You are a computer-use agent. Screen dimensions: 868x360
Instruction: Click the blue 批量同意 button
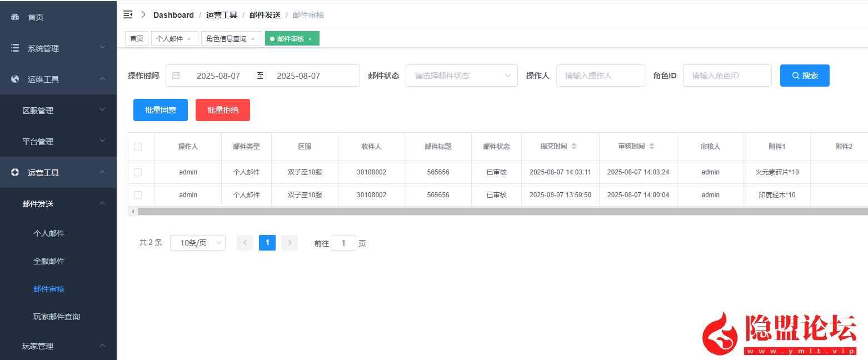coord(161,110)
